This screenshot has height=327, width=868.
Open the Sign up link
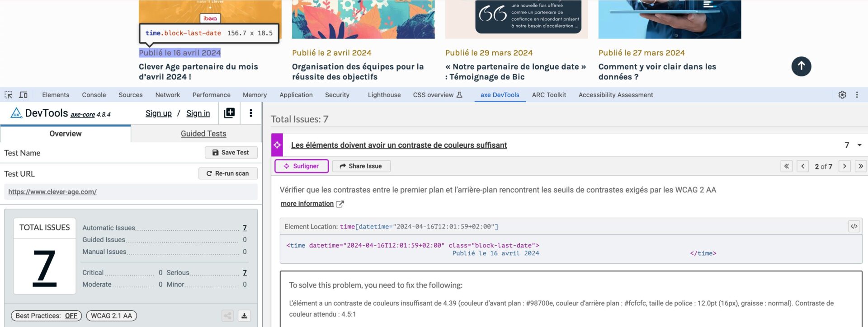159,113
